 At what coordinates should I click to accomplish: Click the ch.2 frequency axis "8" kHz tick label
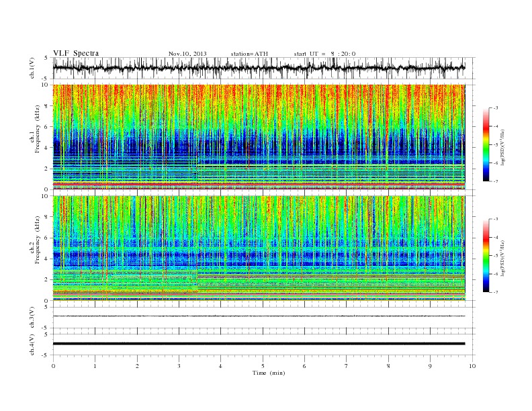click(47, 217)
